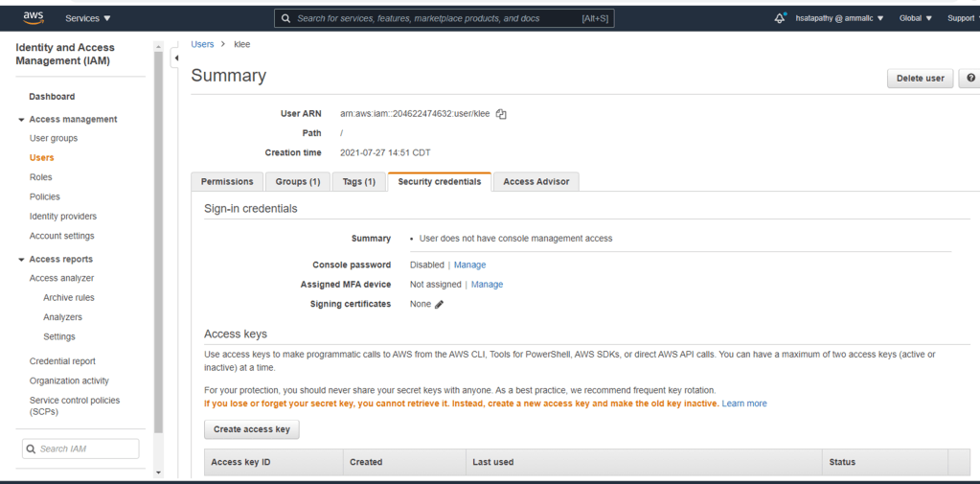
Task: Copy the User ARN with copy icon
Action: pos(501,114)
